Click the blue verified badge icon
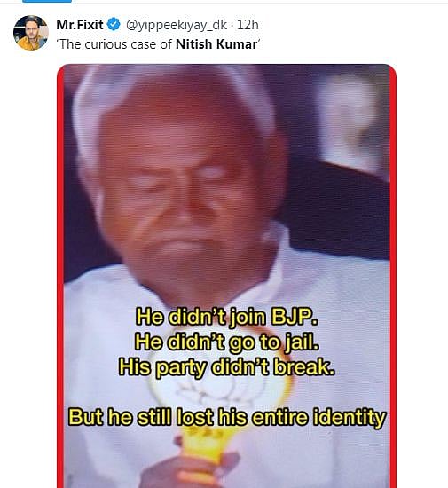This screenshot has height=488, width=448. pyautogui.click(x=114, y=25)
